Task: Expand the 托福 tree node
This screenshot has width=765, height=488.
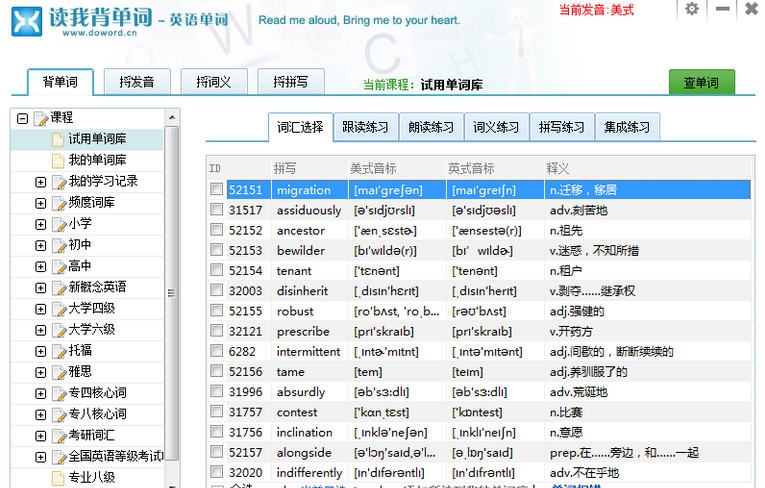Action: click(41, 351)
